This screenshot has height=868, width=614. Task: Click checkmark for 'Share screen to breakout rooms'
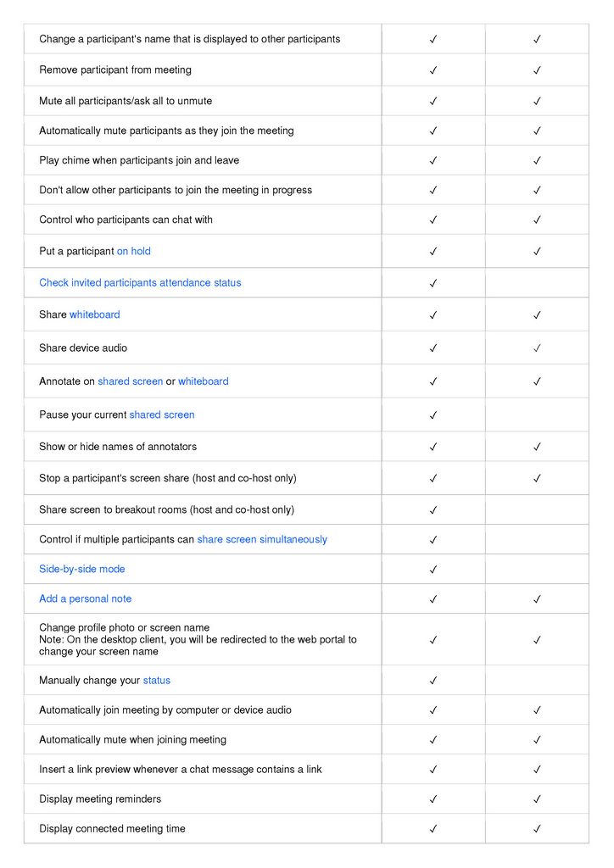[433, 510]
